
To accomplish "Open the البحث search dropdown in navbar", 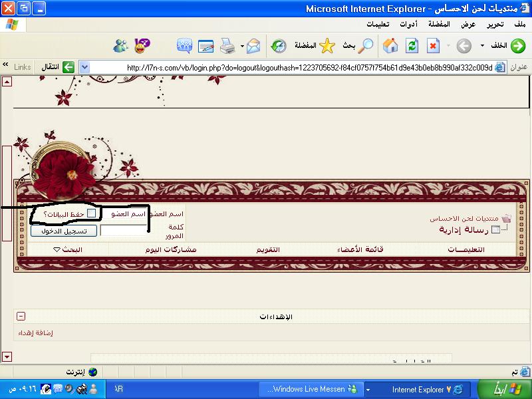I will pyautogui.click(x=68, y=250).
